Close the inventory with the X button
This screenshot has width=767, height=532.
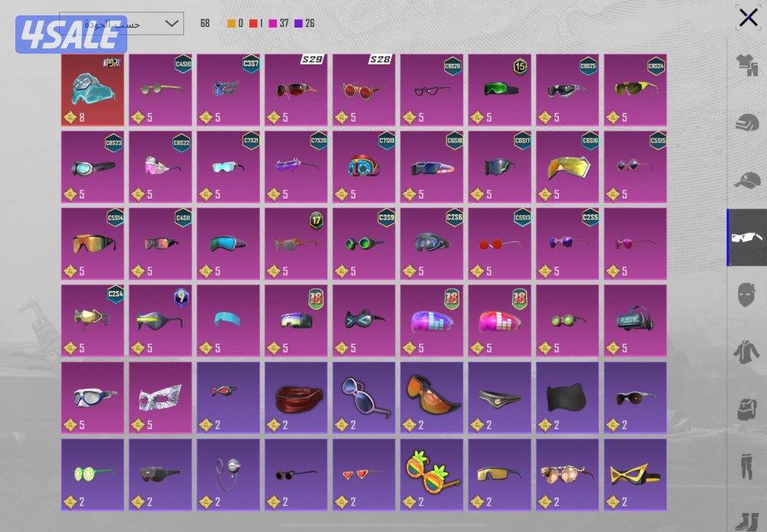pos(748,18)
